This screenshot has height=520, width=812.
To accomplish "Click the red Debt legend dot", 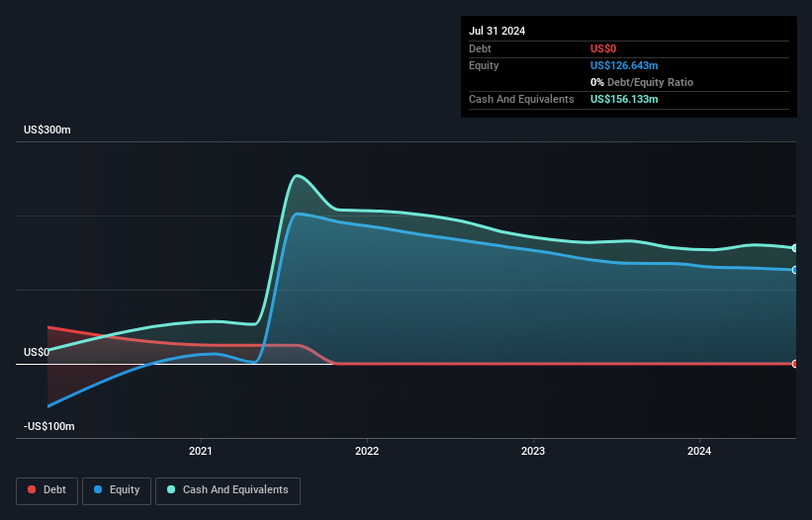I will click(x=32, y=489).
